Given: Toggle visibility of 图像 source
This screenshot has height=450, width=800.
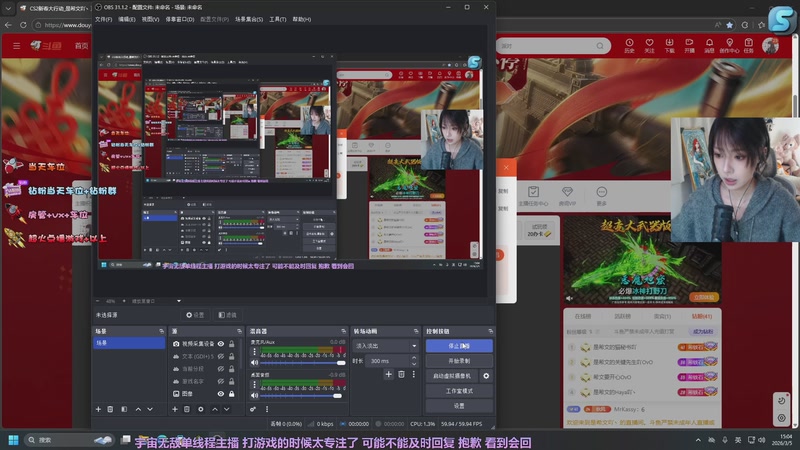Looking at the screenshot, I should click(221, 394).
